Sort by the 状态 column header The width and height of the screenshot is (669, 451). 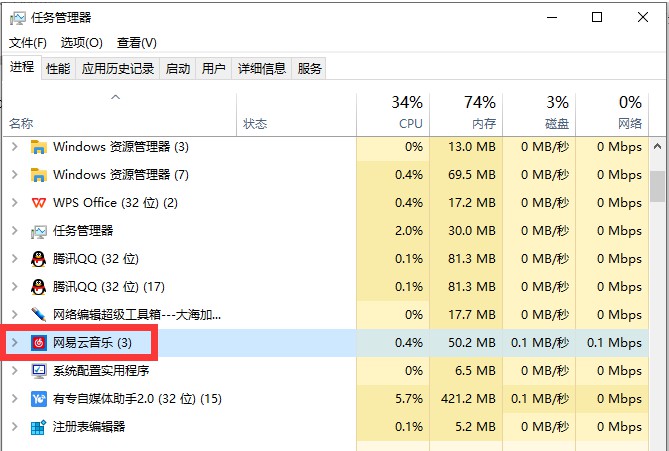click(x=296, y=114)
